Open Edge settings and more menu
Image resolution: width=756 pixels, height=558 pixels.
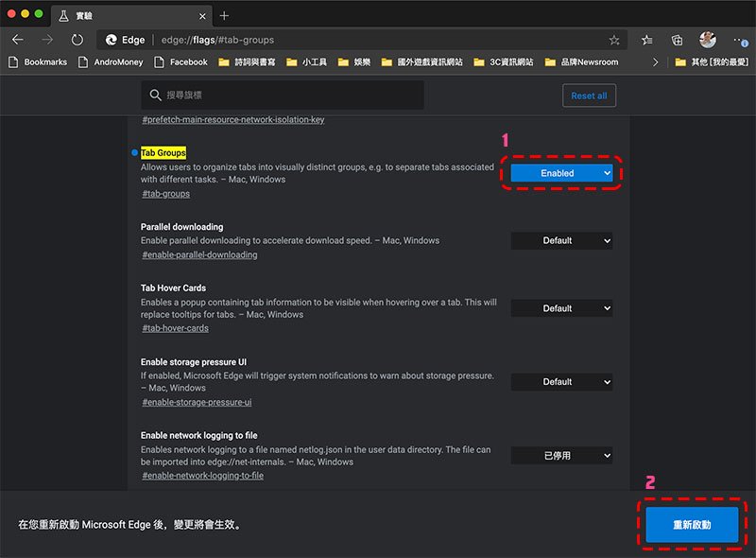740,40
